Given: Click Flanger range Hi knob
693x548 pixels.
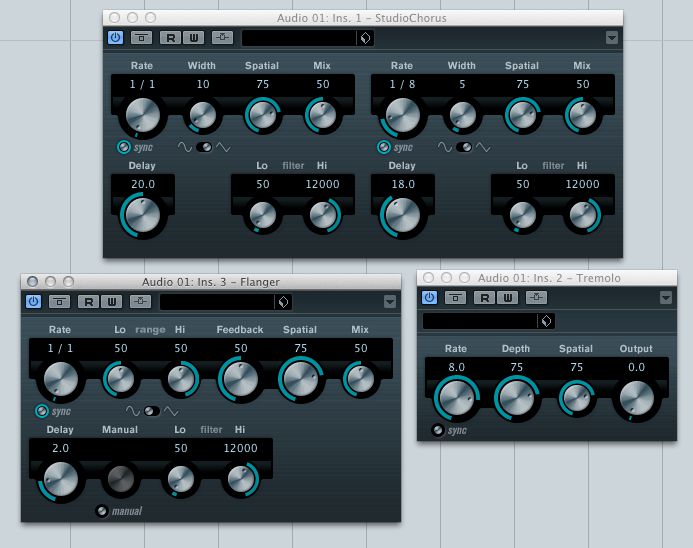Looking at the screenshot, I should point(180,379).
